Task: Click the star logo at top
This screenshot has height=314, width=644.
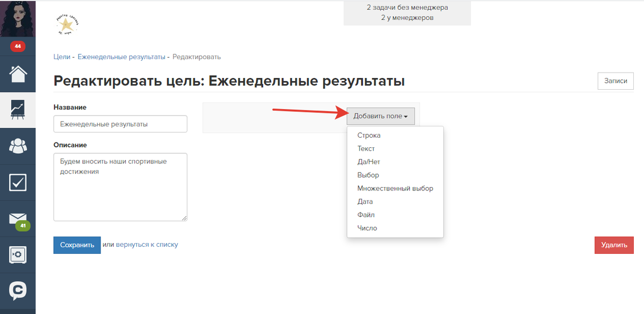Action: point(67,24)
